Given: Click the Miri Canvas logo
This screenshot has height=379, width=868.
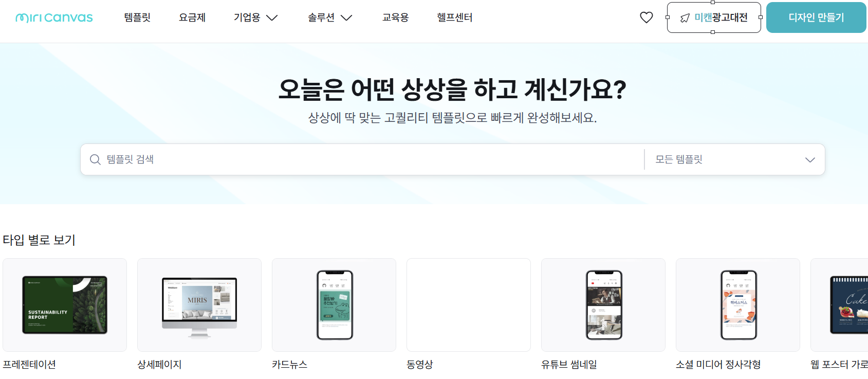Looking at the screenshot, I should (54, 18).
